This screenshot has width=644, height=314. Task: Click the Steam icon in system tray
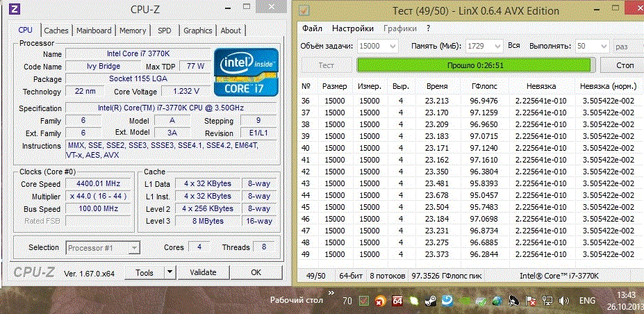[x=431, y=301]
